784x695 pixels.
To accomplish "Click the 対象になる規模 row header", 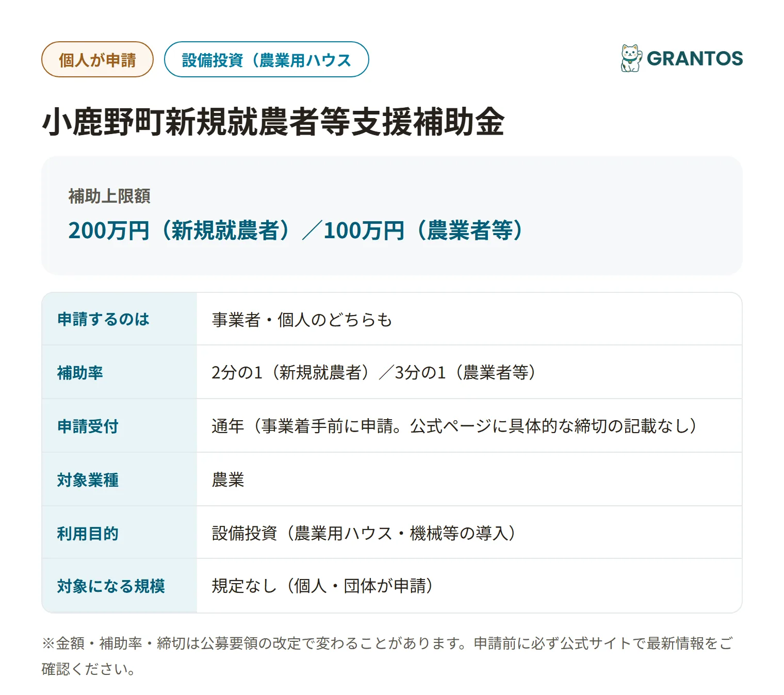I will coord(119,586).
